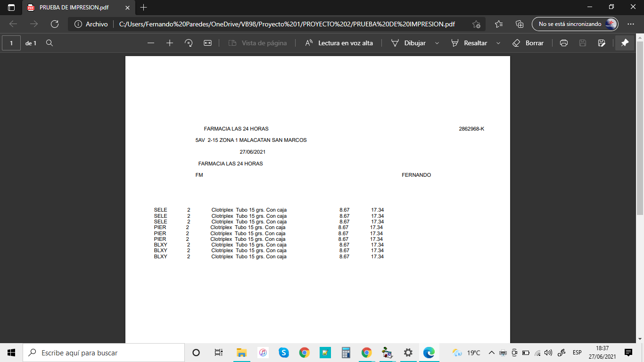Add this page to favorites

(476, 24)
